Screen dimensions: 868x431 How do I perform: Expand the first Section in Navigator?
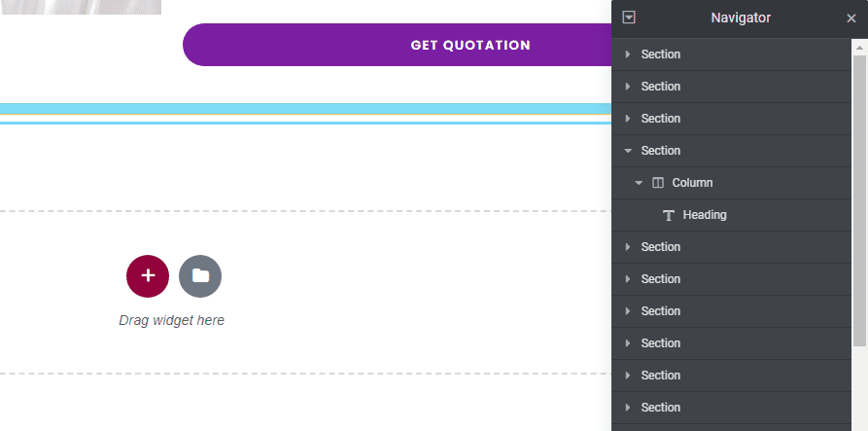(x=628, y=54)
